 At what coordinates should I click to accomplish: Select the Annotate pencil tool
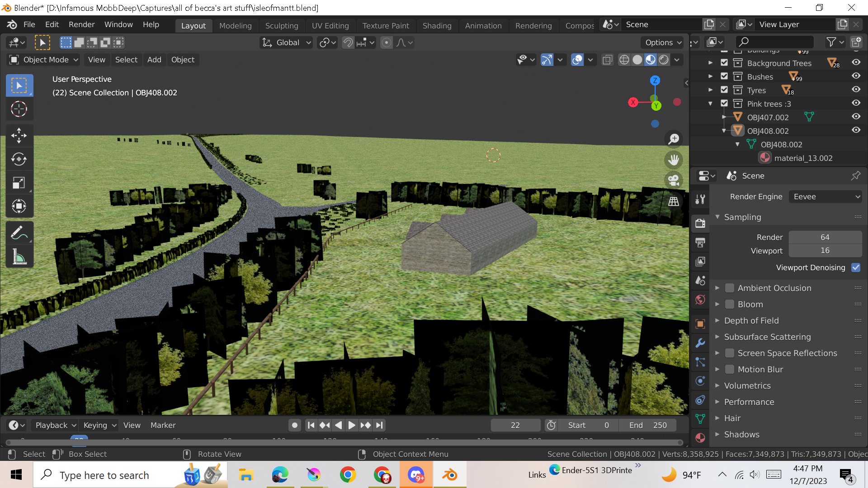(x=19, y=234)
